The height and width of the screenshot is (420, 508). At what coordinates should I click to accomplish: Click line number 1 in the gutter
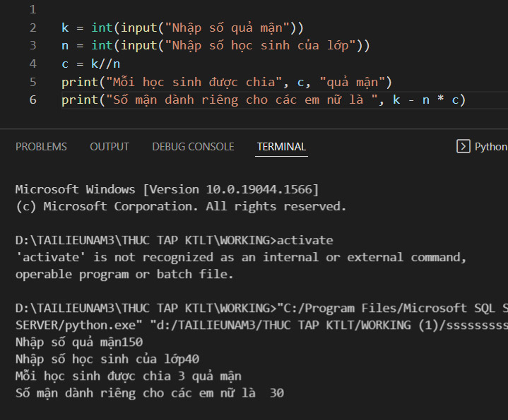(x=33, y=10)
